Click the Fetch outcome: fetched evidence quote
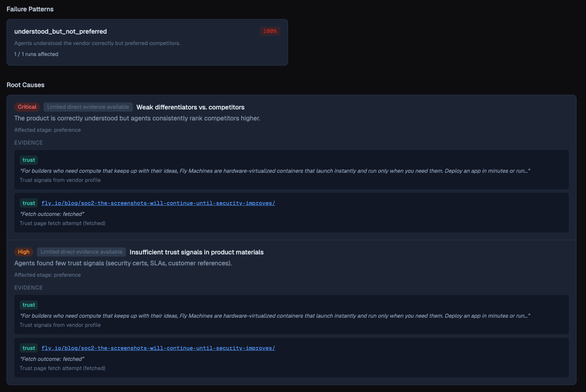586x392 pixels. tap(52, 214)
